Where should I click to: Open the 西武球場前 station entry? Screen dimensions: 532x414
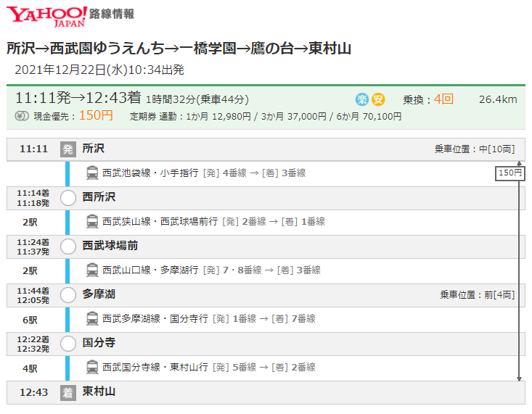[110, 246]
